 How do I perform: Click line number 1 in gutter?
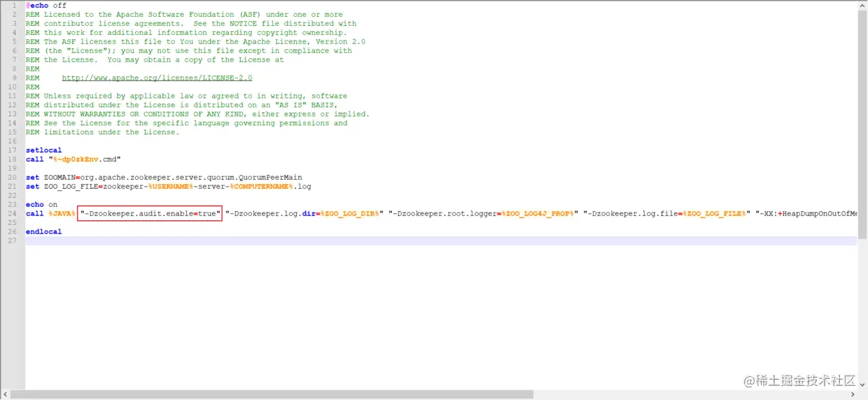point(14,6)
